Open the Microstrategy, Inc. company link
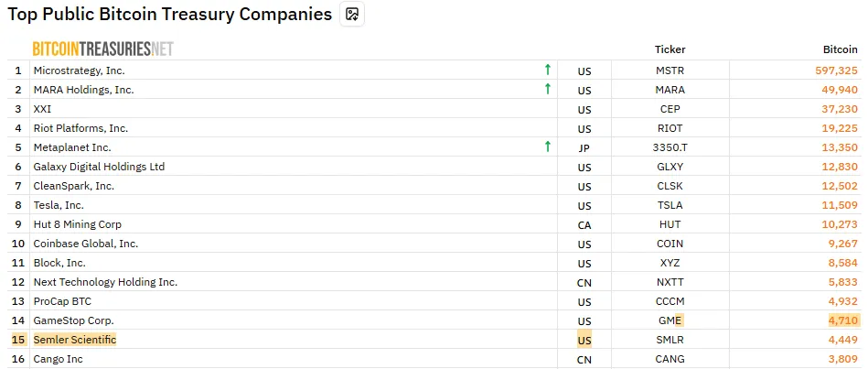The height and width of the screenshot is (369, 868). click(x=79, y=71)
